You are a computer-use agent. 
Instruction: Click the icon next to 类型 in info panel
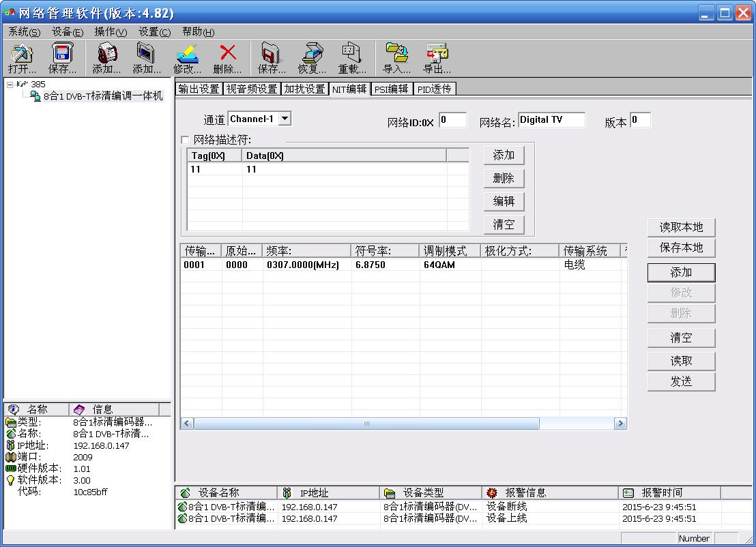tap(11, 422)
